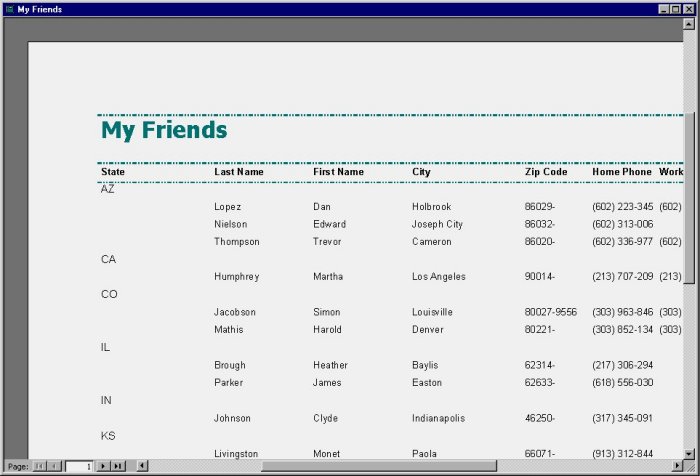The height and width of the screenshot is (476, 700).
Task: Minimize the My Friends report window
Action: [x=664, y=9]
